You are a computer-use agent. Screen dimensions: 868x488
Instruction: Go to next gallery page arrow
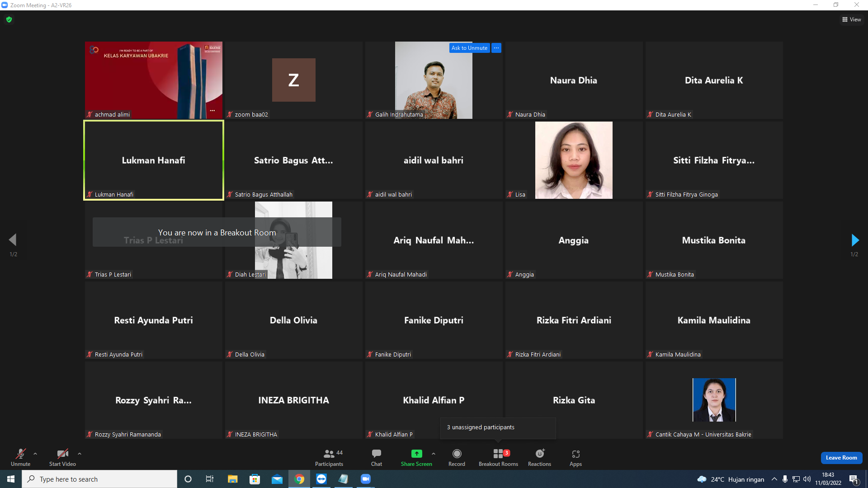click(854, 240)
